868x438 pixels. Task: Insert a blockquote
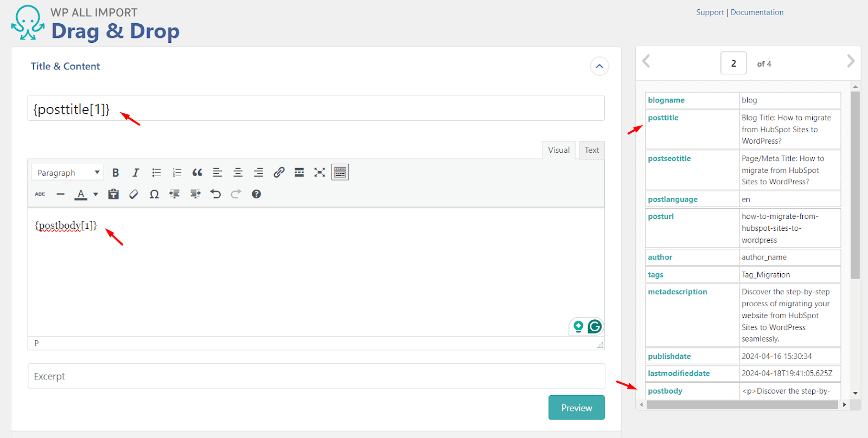click(x=197, y=172)
